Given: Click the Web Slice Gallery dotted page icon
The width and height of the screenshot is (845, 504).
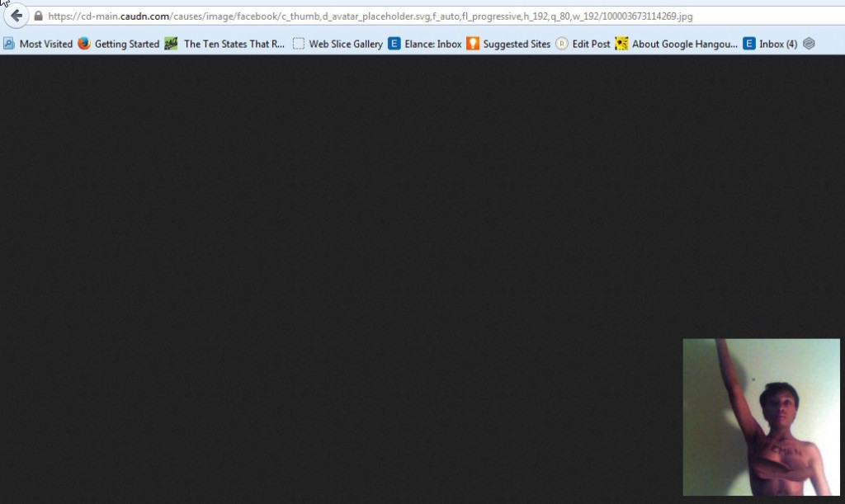Looking at the screenshot, I should (x=299, y=44).
